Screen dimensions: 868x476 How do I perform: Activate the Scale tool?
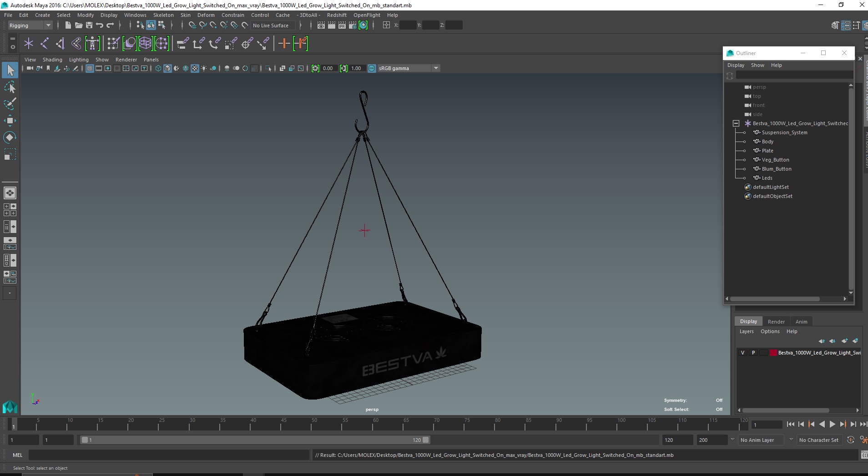point(10,154)
